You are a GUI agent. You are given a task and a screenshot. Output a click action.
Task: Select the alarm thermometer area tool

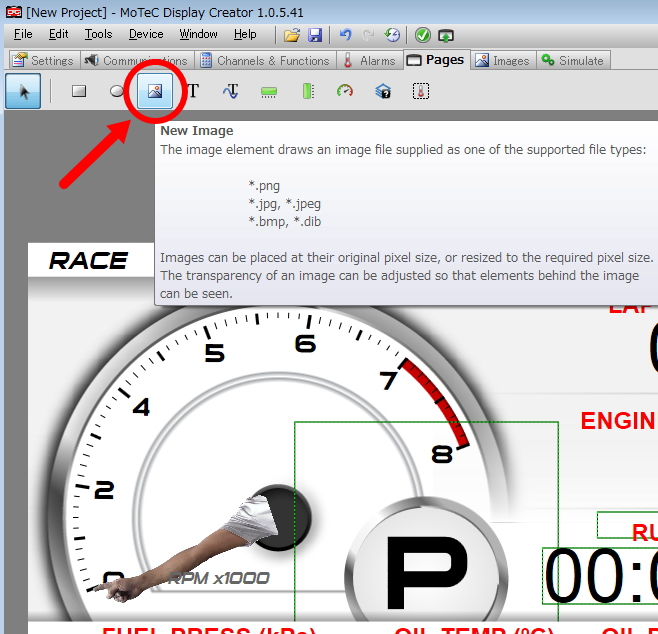click(421, 91)
